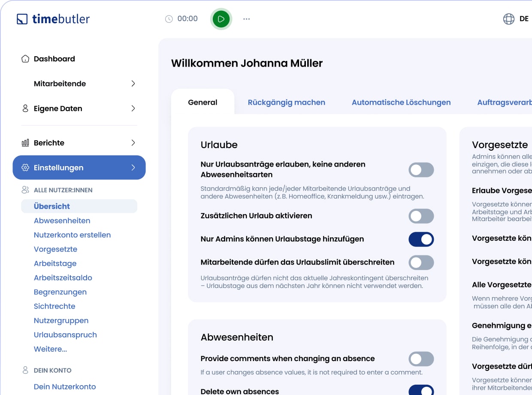Expand the Eigene Daten chevron
Image resolution: width=532 pixels, height=395 pixels.
(x=133, y=108)
